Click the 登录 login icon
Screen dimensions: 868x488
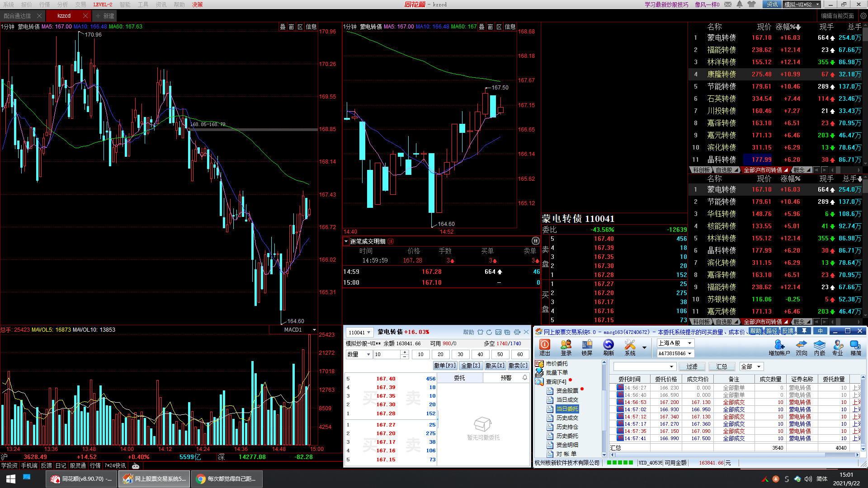pos(566,347)
